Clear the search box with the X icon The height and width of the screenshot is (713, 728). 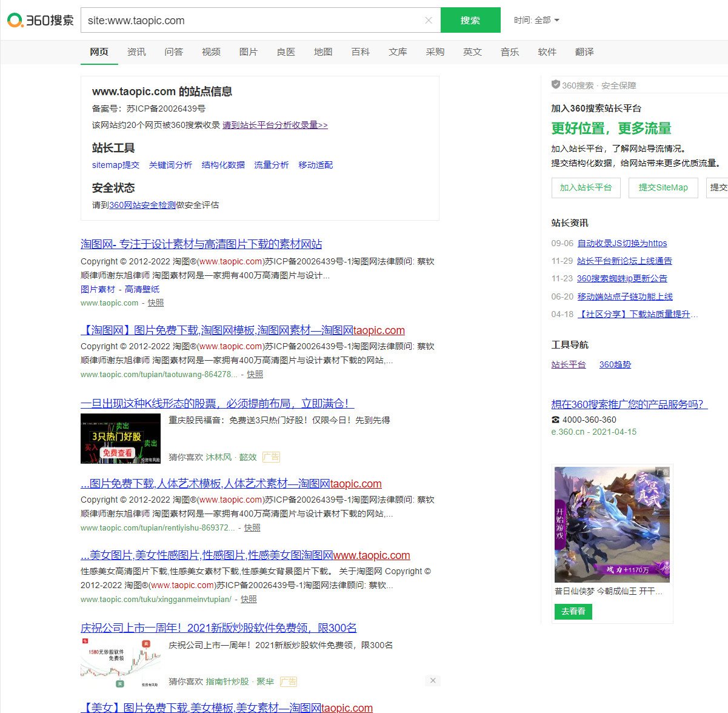(x=429, y=19)
